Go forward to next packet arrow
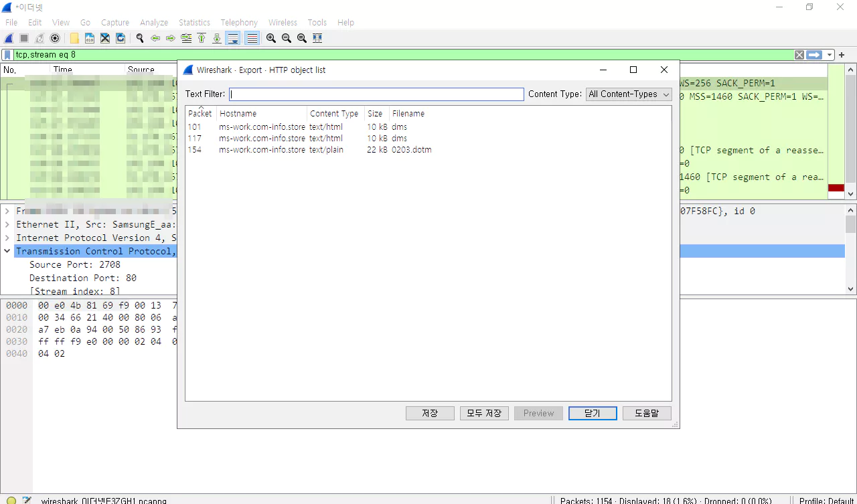 171,38
